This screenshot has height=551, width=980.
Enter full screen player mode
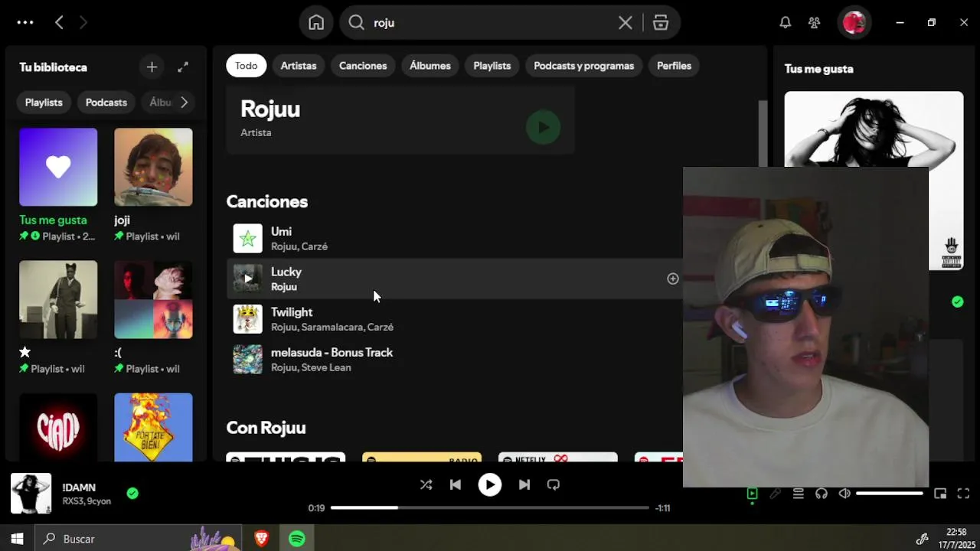point(963,494)
